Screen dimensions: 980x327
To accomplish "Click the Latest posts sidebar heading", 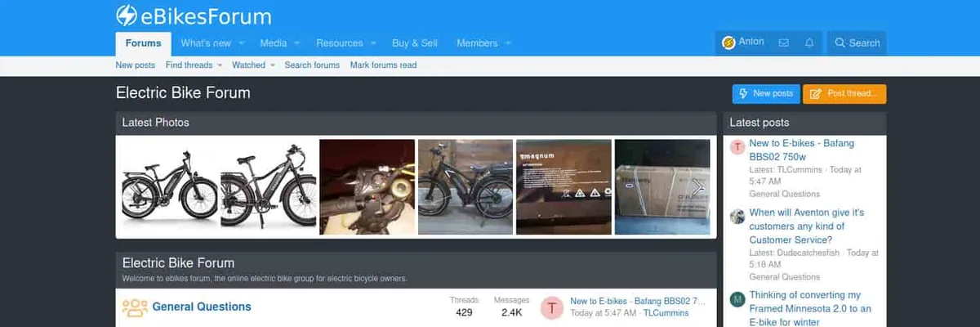I will point(759,123).
